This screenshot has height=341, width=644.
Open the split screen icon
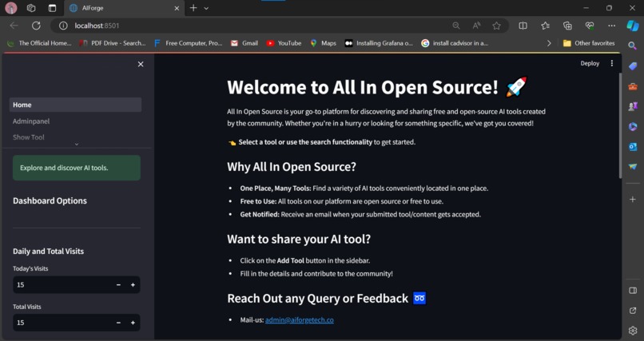click(x=523, y=26)
